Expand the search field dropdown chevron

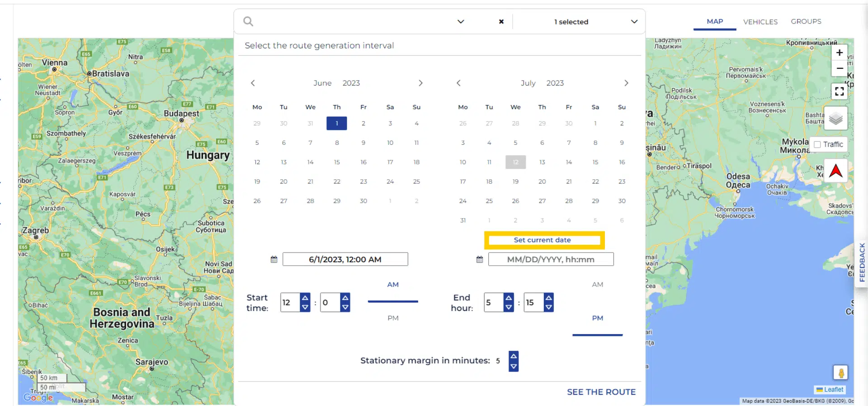pos(461,21)
